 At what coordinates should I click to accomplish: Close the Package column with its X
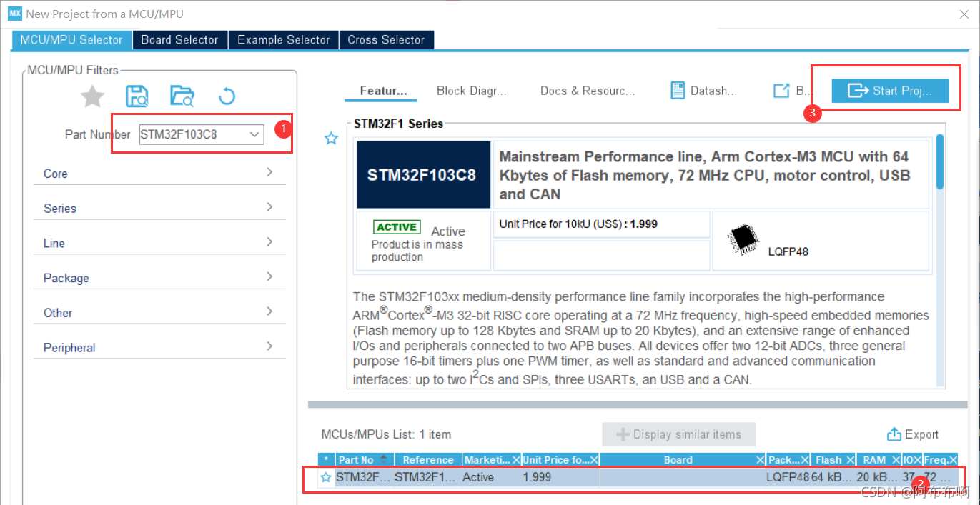click(806, 460)
